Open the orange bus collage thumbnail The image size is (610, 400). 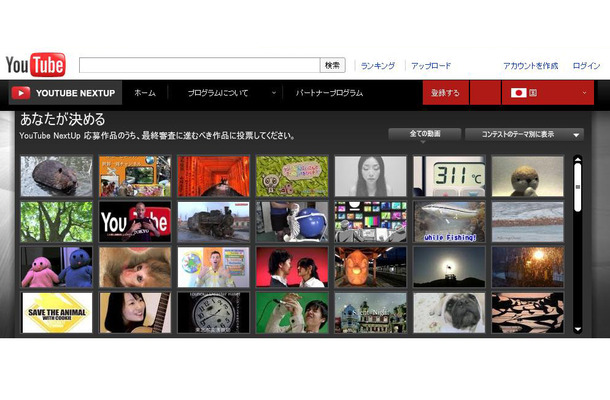tap(135, 176)
